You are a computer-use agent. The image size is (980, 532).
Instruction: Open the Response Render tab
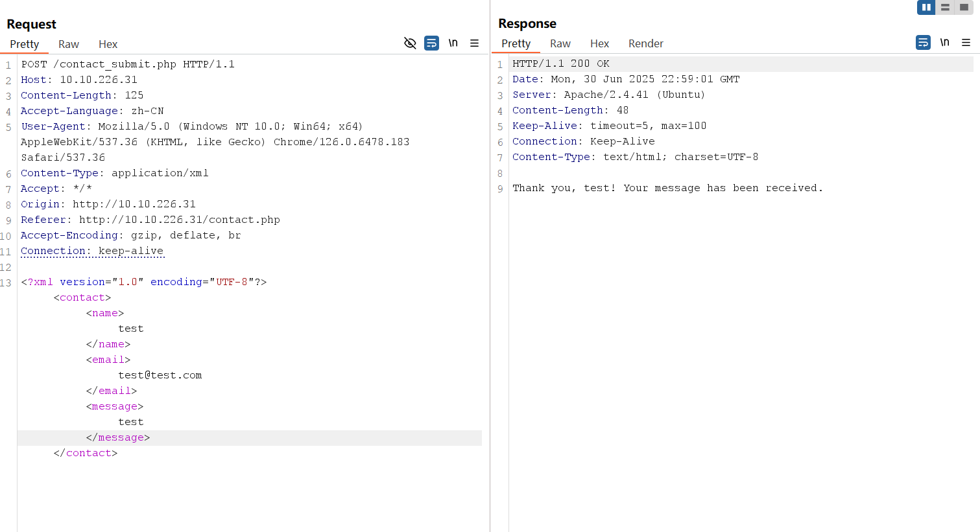point(645,43)
